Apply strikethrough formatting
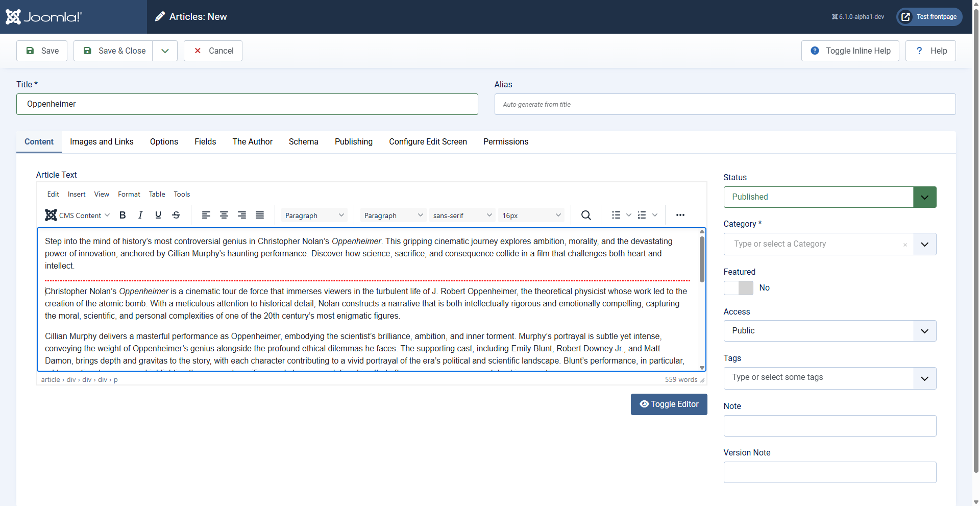 coord(176,215)
